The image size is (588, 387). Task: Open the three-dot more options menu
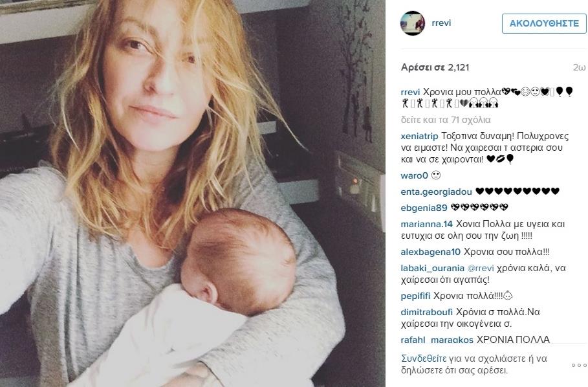(x=579, y=365)
